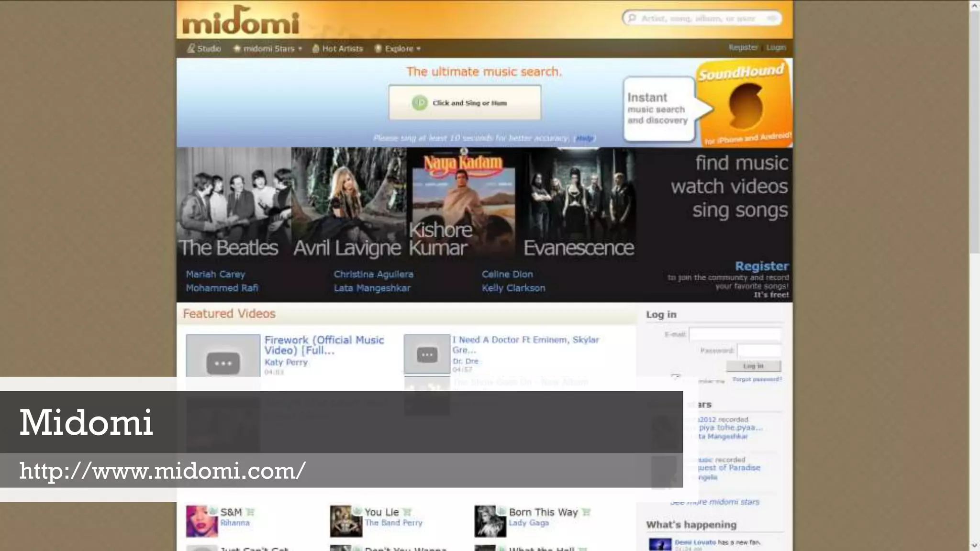
Task: Click the S&M album cover thumbnail
Action: [201, 521]
